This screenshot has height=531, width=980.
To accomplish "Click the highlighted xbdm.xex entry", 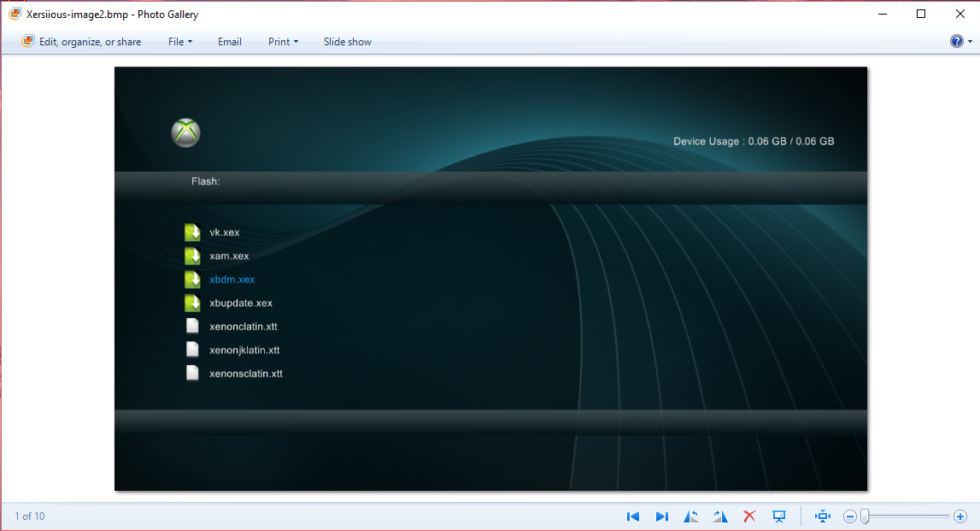I will click(x=232, y=280).
